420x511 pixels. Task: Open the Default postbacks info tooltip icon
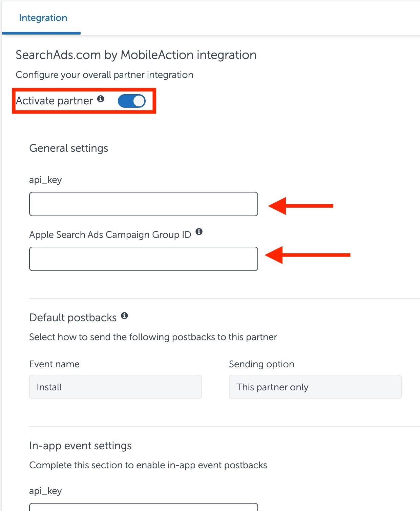coord(125,316)
